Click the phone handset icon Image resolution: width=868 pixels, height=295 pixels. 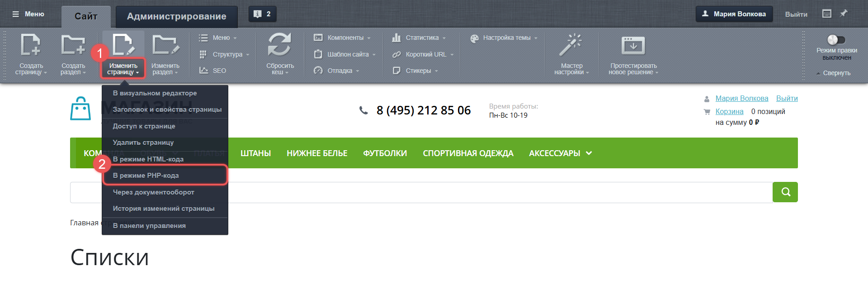click(x=363, y=110)
